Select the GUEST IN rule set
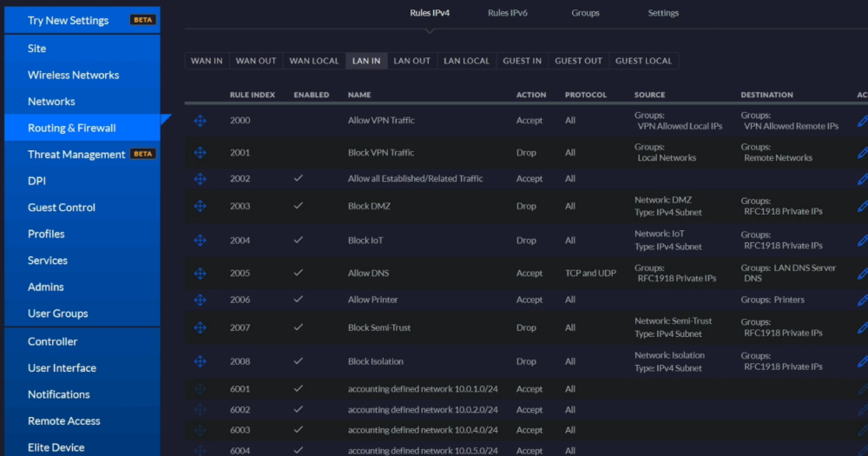Image resolution: width=868 pixels, height=456 pixels. (x=522, y=61)
